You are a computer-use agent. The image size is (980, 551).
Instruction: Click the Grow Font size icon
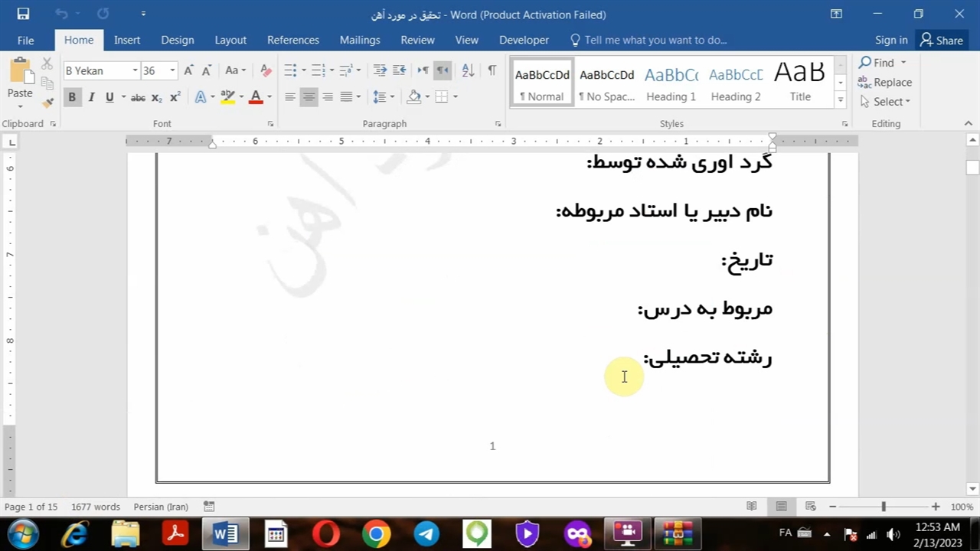[x=188, y=70]
